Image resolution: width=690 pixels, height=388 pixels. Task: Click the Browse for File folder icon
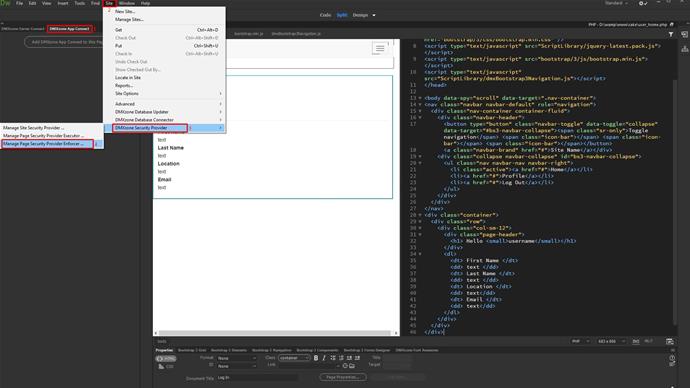[352, 366]
